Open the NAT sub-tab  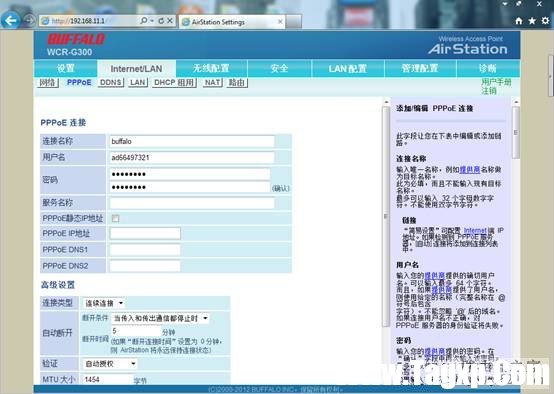click(213, 83)
